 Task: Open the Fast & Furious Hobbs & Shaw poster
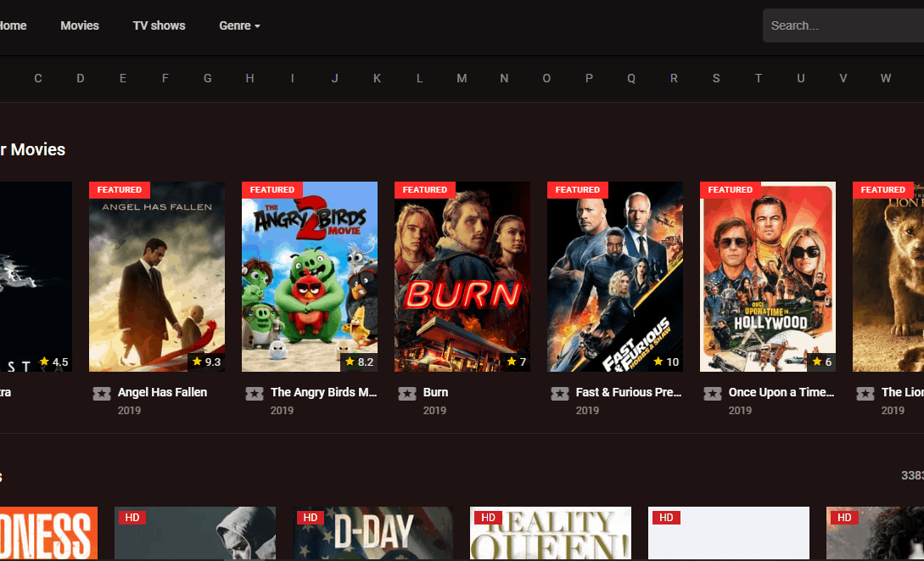[x=614, y=277]
